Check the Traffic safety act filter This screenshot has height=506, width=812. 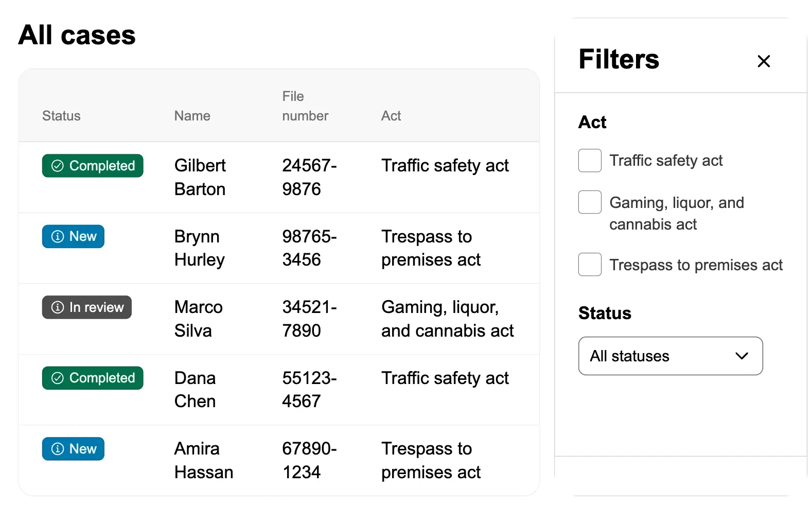point(590,161)
